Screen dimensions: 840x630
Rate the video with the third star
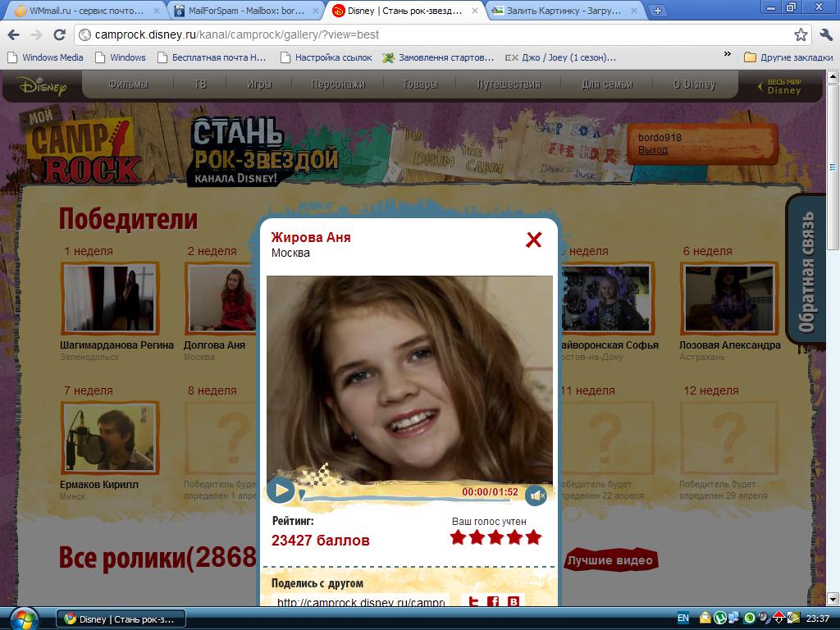click(x=495, y=536)
